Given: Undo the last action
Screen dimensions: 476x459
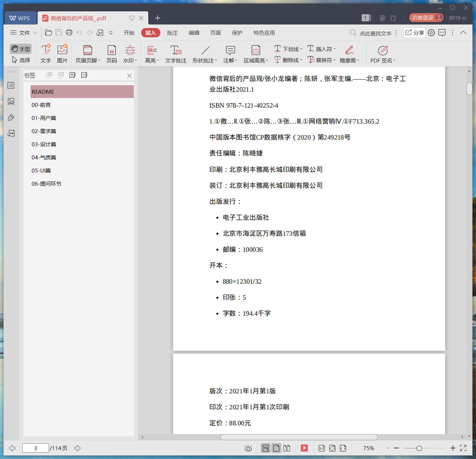Looking at the screenshot, I should 79,33.
